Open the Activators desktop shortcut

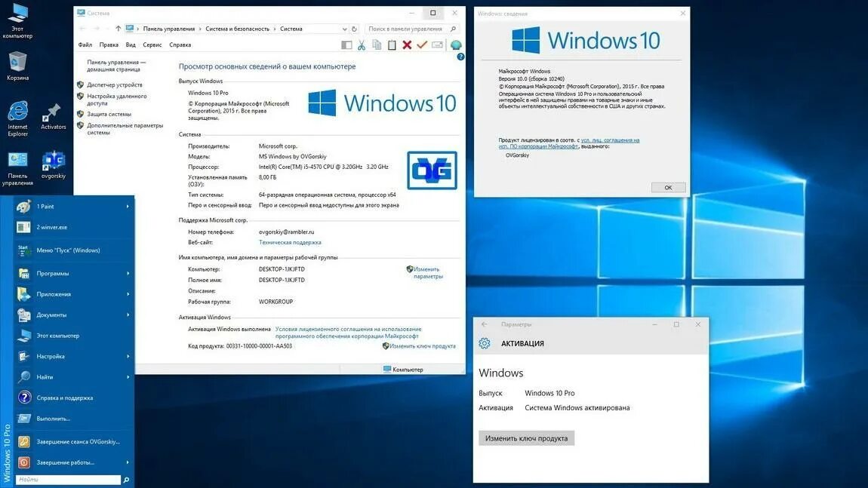pos(53,117)
